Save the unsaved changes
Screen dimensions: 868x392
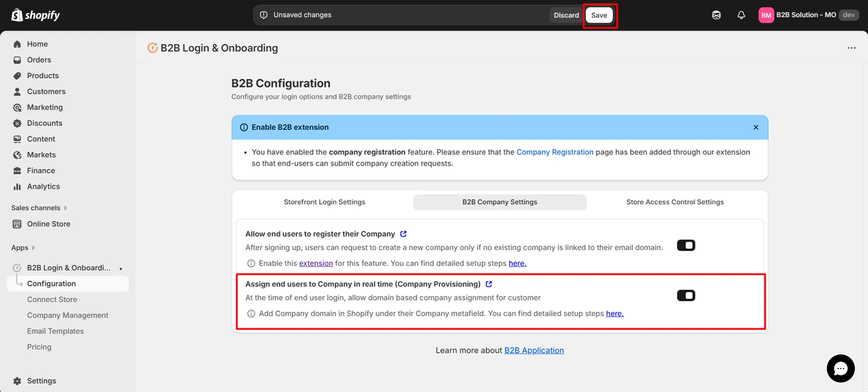[599, 15]
